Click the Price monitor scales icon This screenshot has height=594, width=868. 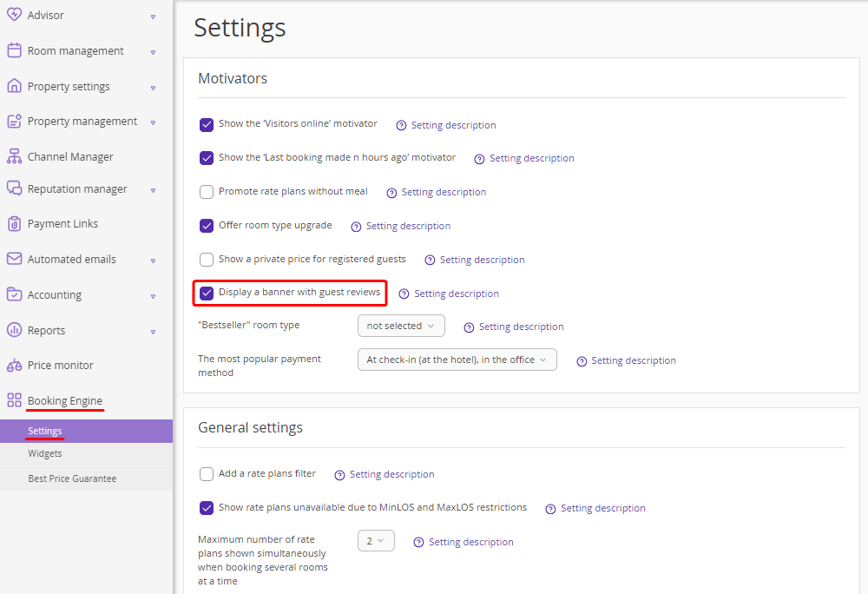15,366
